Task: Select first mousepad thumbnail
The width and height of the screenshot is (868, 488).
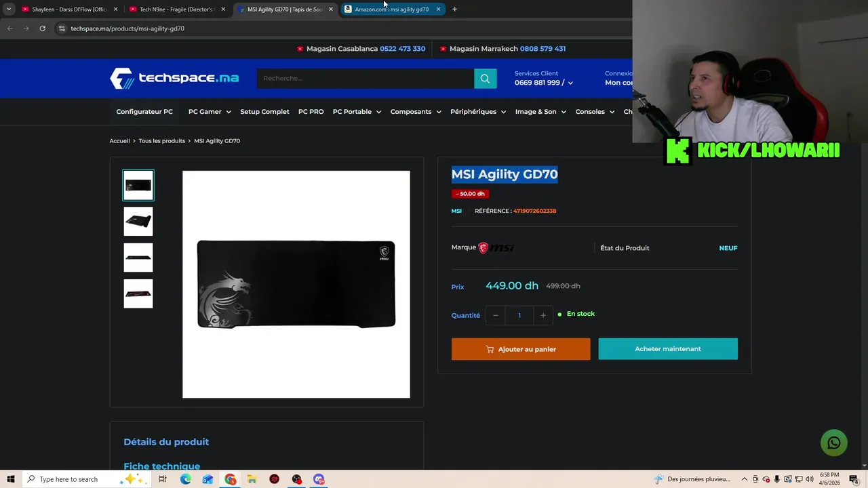Action: tap(138, 185)
